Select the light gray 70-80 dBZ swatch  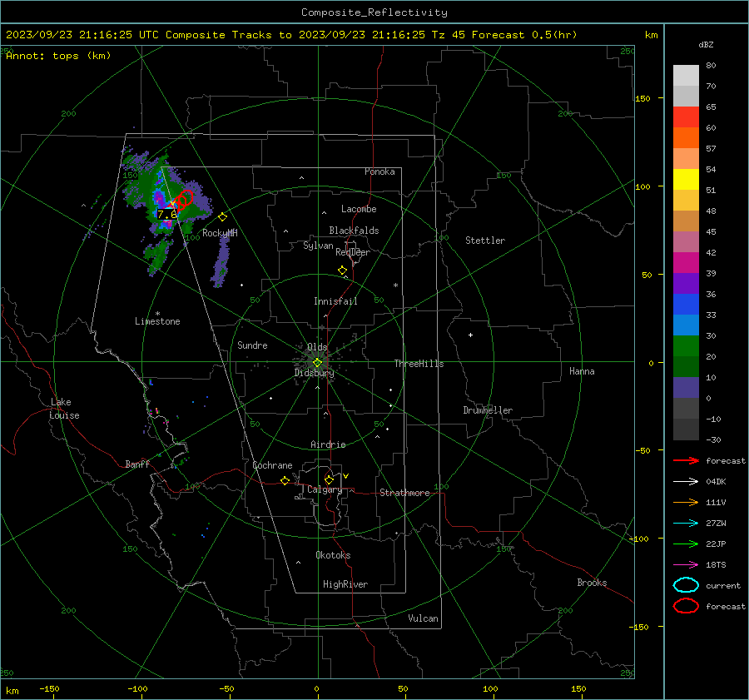click(x=686, y=76)
